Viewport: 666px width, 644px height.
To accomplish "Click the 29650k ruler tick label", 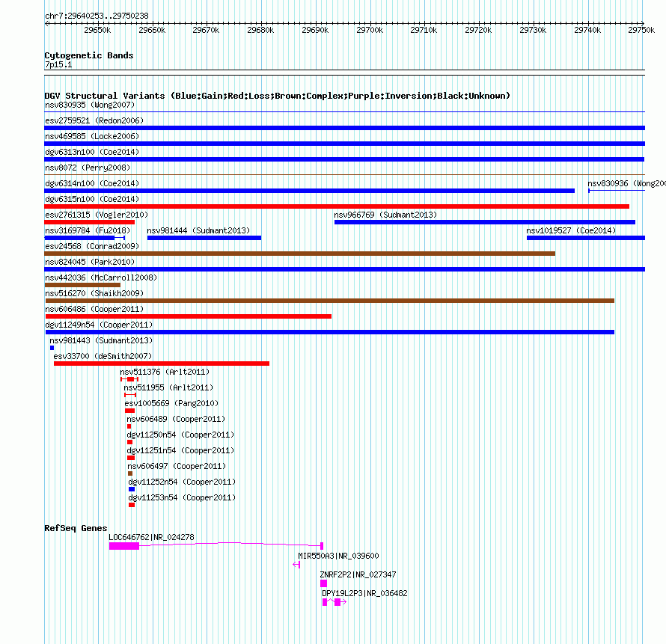I will pyautogui.click(x=97, y=30).
